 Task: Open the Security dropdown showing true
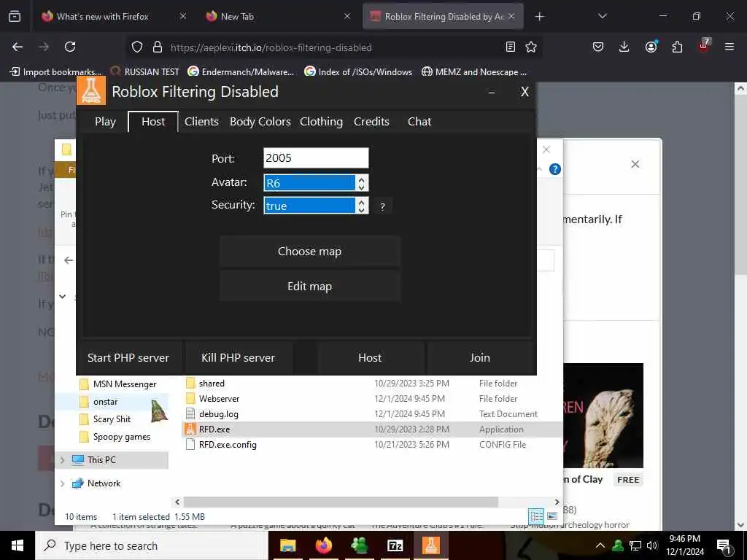tap(316, 206)
